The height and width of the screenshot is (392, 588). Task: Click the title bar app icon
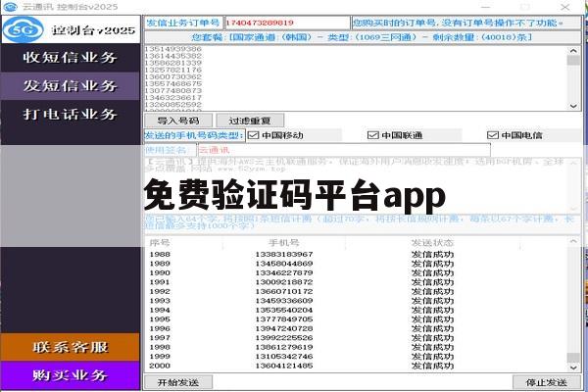coord(10,7)
